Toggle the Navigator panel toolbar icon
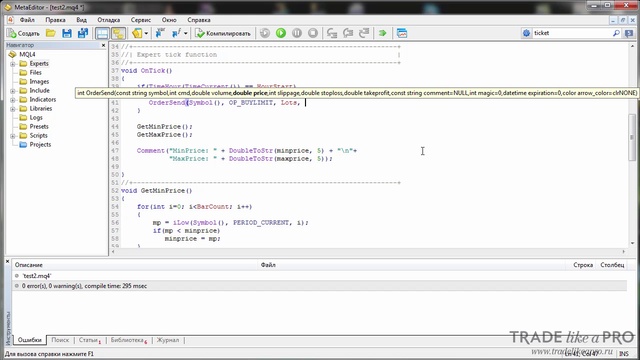Image resolution: width=640 pixels, height=360 pixels. pyautogui.click(x=102, y=33)
